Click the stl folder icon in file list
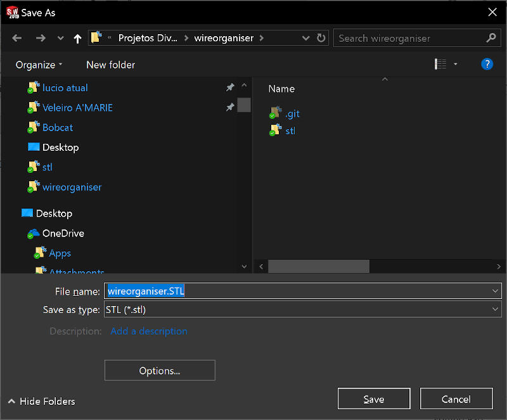Viewport: 507px width, 420px height. 276,130
